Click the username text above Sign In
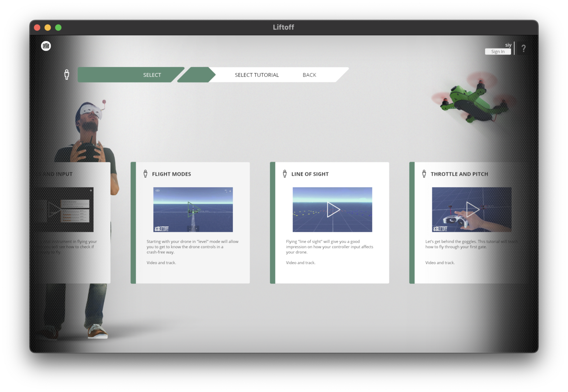The height and width of the screenshot is (392, 568). pyautogui.click(x=508, y=44)
